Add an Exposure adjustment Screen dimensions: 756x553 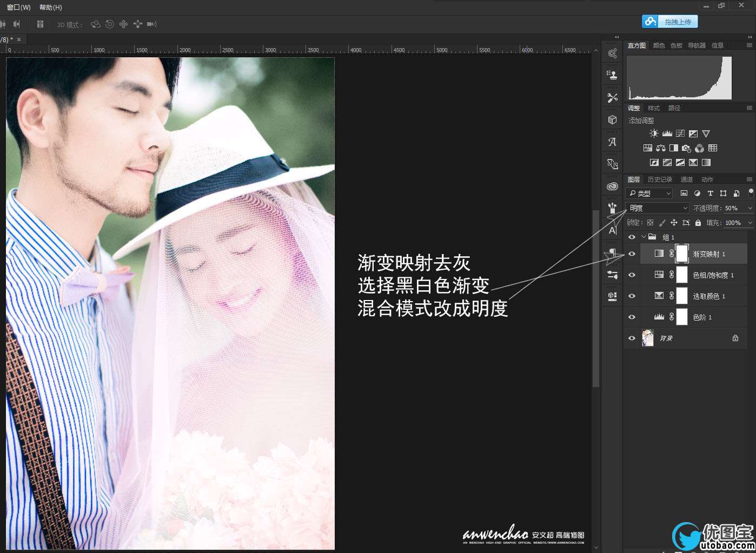[x=693, y=134]
